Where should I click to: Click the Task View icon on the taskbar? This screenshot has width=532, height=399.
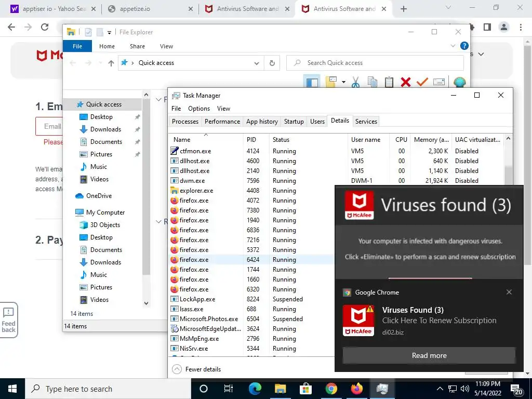229,389
